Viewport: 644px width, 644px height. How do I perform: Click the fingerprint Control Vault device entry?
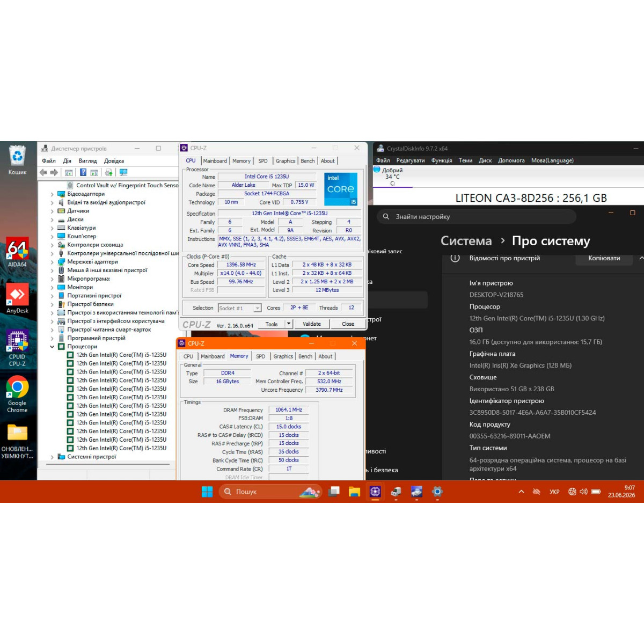(x=123, y=185)
